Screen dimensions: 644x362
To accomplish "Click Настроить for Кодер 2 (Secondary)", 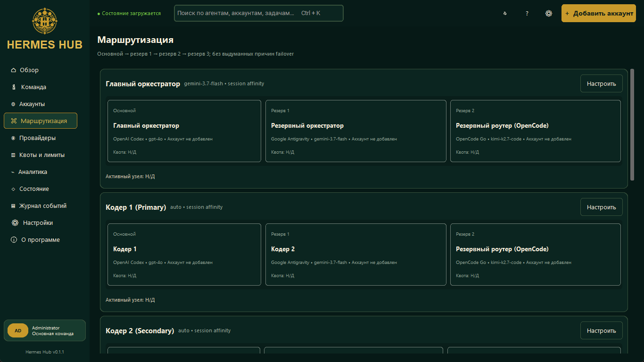I will point(602,331).
